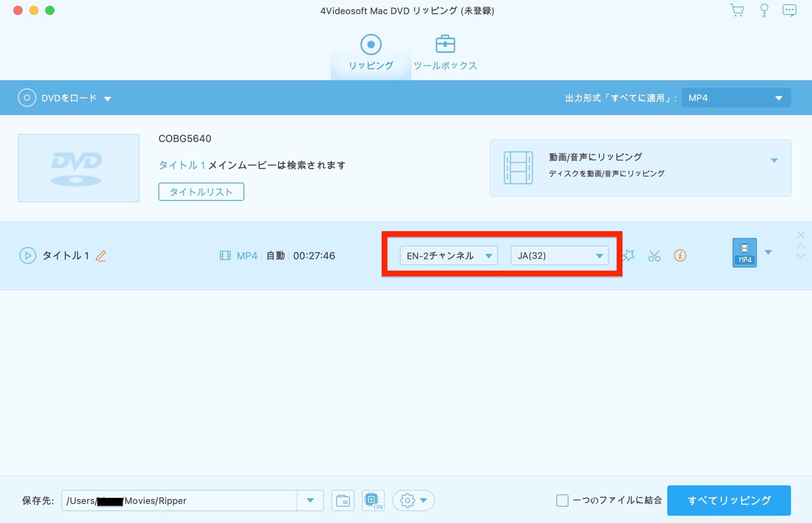The image size is (812, 523).
Task: Enable 一つのファイルに結合 checkbox
Action: pyautogui.click(x=562, y=501)
